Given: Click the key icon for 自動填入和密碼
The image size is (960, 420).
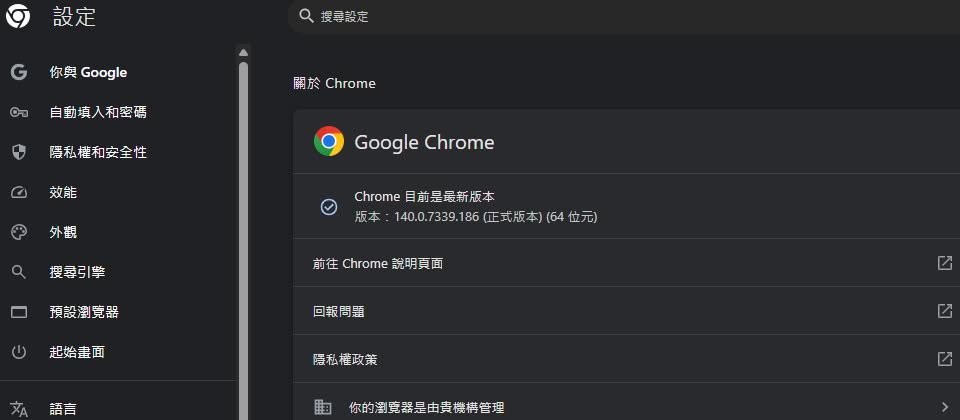Looking at the screenshot, I should coord(18,112).
